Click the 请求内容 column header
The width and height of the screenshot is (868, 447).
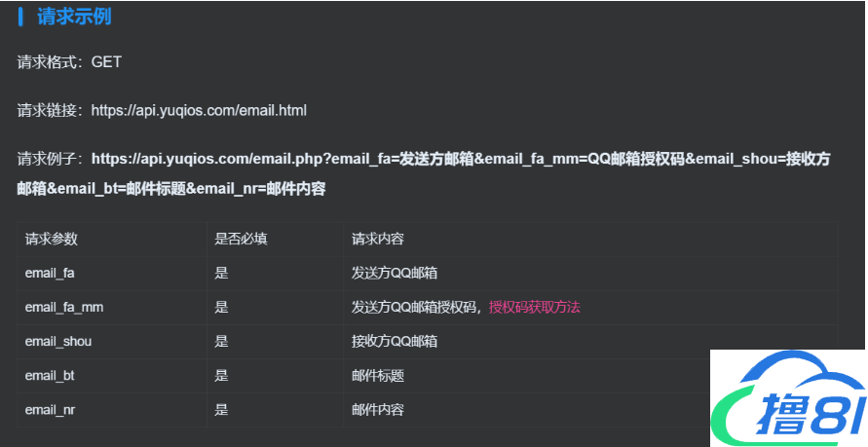[378, 239]
